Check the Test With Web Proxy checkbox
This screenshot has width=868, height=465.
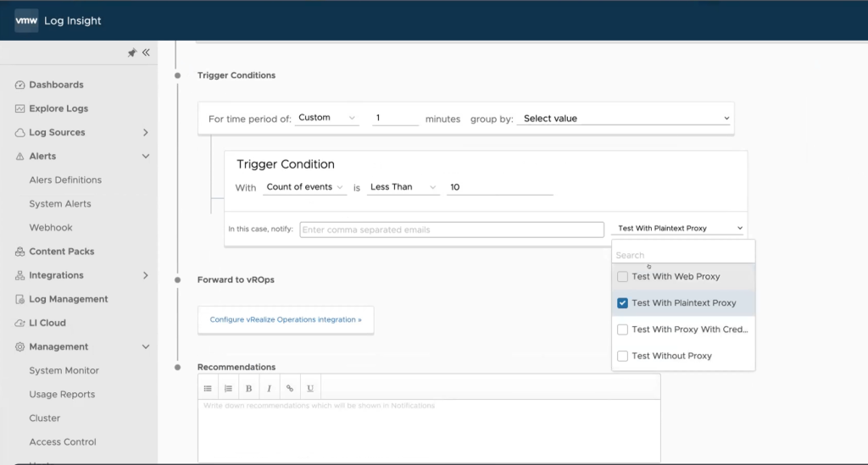pyautogui.click(x=622, y=276)
